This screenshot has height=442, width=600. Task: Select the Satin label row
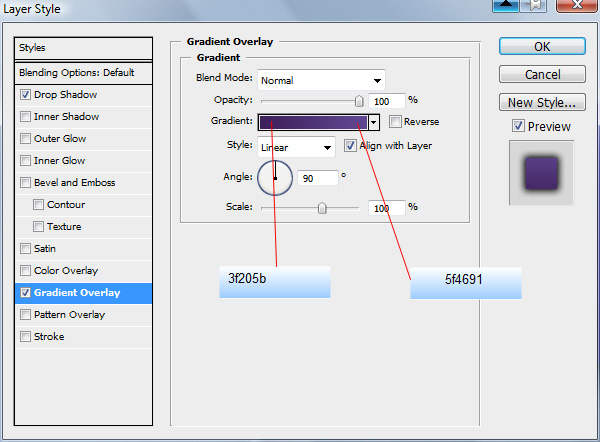pos(83,248)
